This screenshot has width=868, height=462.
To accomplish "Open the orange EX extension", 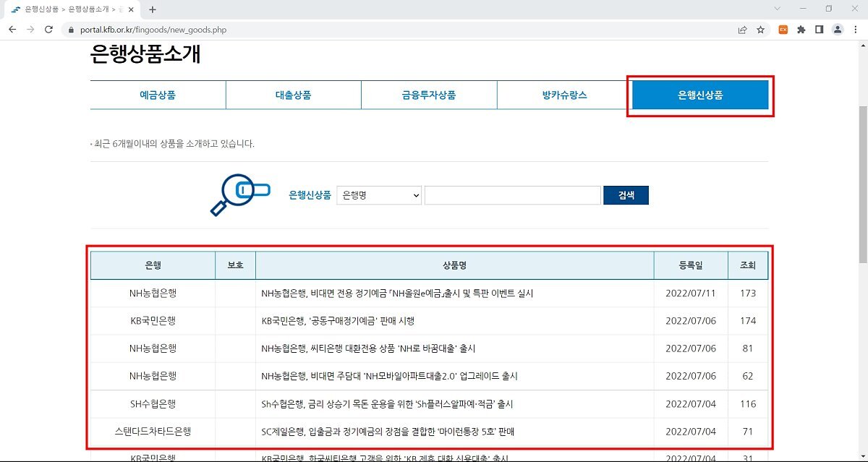I will (x=783, y=30).
